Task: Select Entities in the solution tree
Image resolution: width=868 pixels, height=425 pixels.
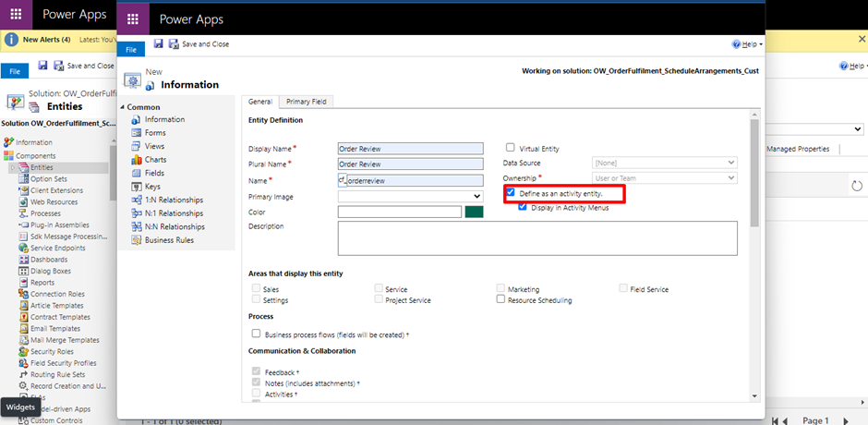Action: [42, 167]
